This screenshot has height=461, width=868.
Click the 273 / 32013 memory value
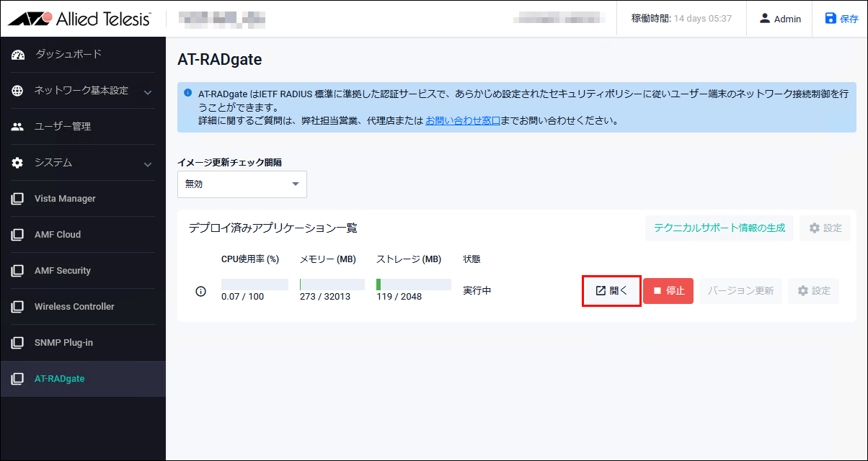tap(324, 297)
